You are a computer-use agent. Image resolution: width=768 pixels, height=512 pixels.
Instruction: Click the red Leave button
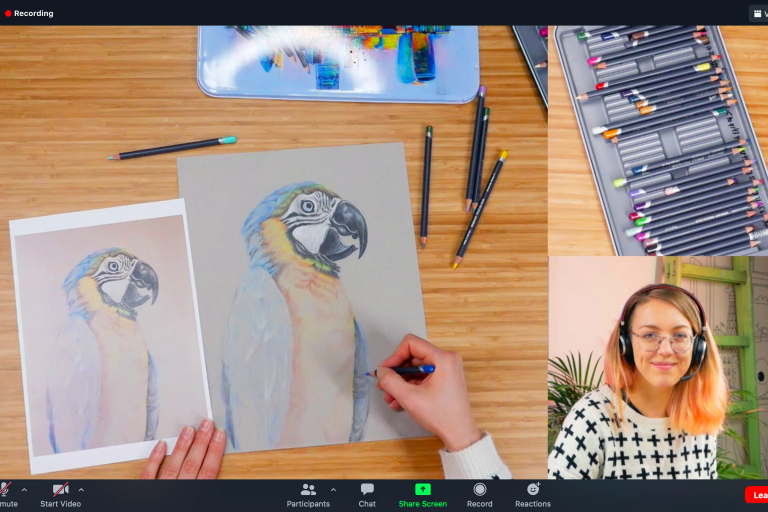pyautogui.click(x=758, y=495)
